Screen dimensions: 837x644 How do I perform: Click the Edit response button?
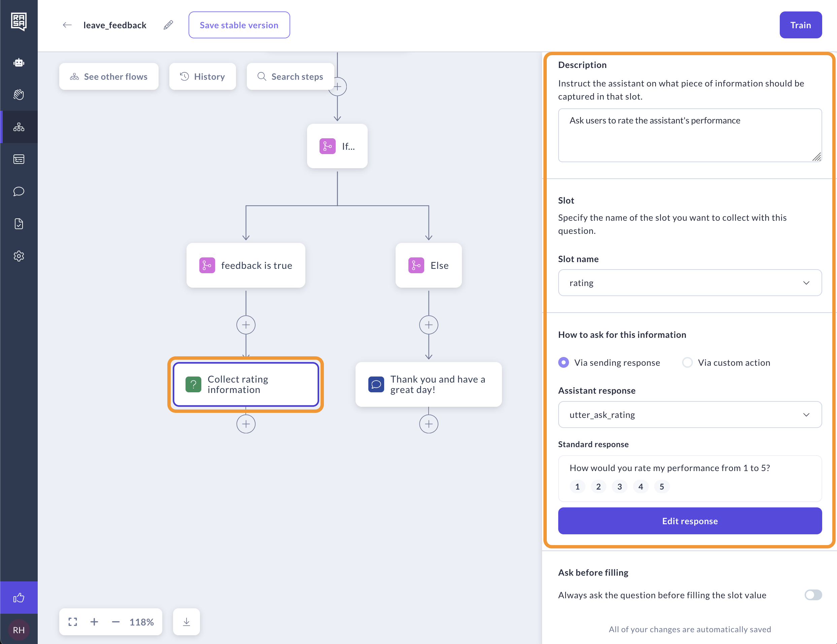pyautogui.click(x=690, y=521)
